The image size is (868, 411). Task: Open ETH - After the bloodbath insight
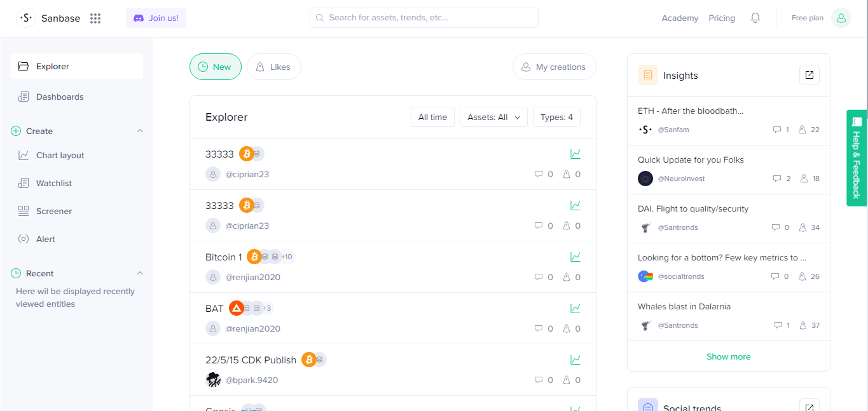[x=691, y=111]
